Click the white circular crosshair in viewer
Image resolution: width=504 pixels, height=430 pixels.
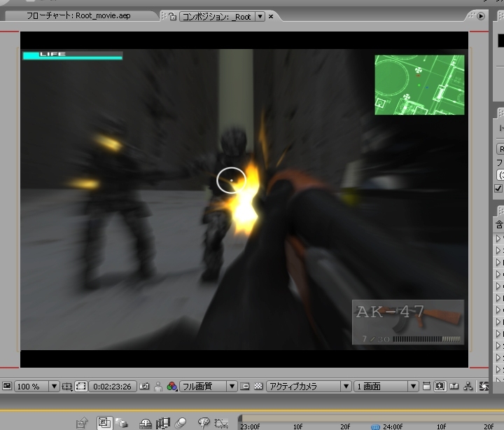pos(232,181)
